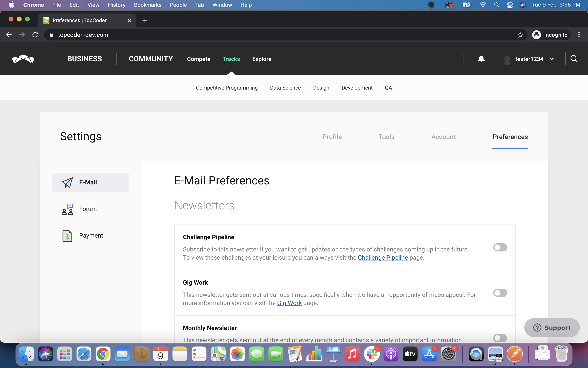
Task: Open Messages in the Dock
Action: 256,354
